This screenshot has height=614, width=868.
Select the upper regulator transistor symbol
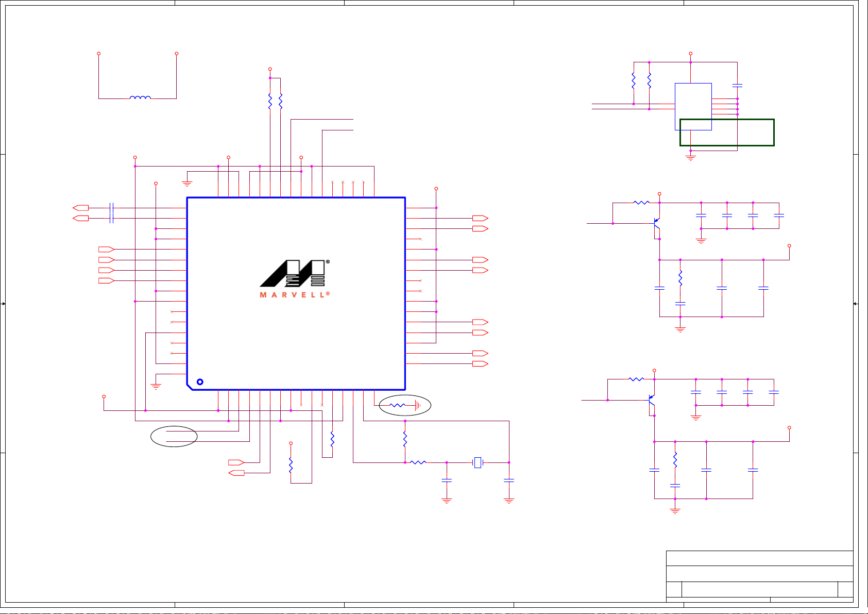[x=656, y=223]
